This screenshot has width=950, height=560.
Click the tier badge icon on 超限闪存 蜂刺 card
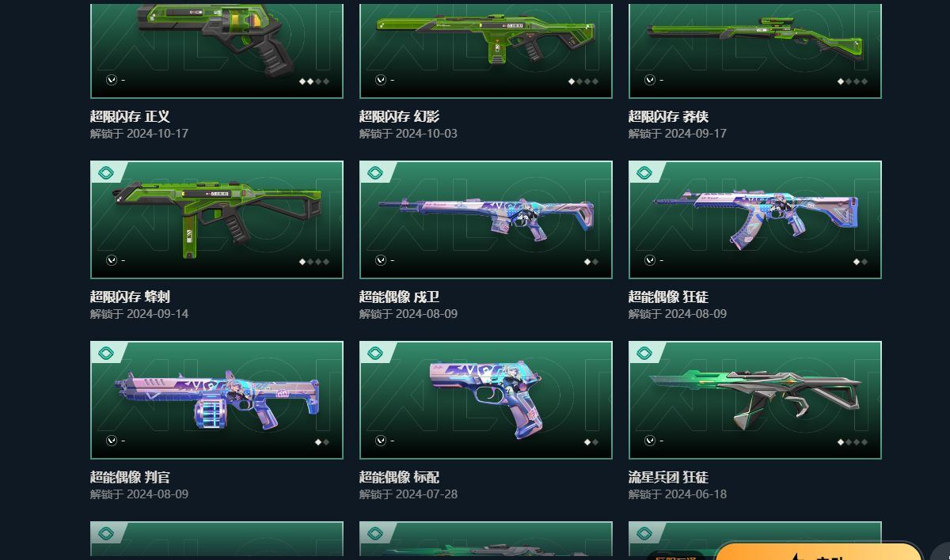click(106, 172)
